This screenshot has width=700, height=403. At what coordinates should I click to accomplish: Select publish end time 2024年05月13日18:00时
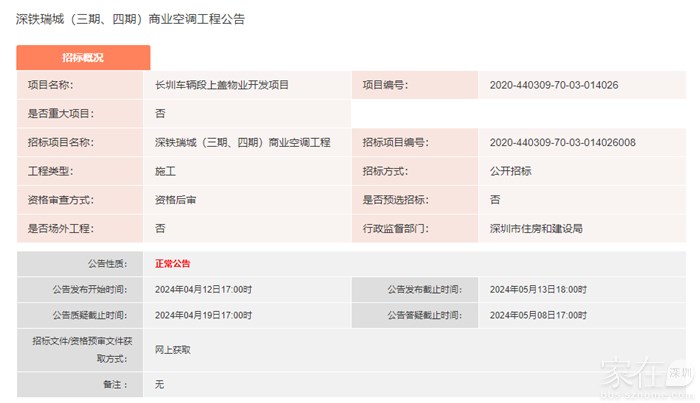click(x=538, y=289)
